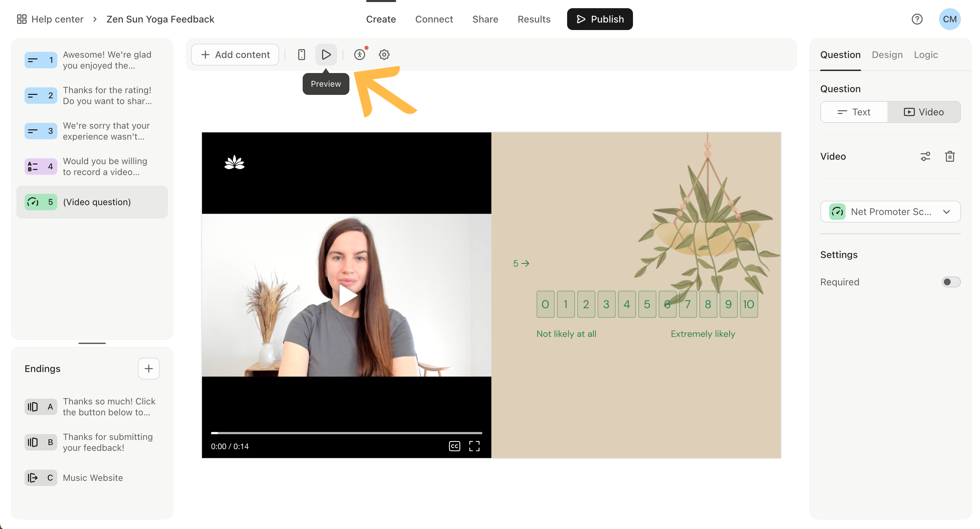Open the Help center workspace grid icon

click(22, 19)
